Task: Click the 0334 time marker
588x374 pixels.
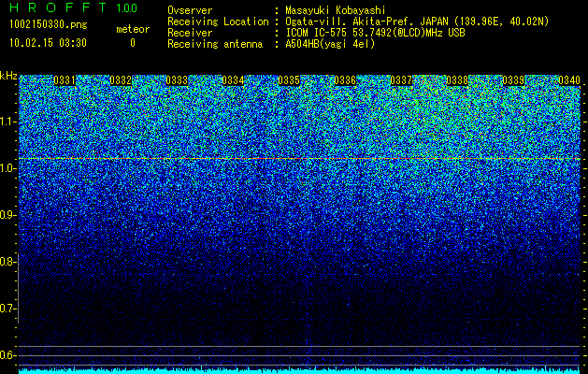Action: (x=233, y=80)
